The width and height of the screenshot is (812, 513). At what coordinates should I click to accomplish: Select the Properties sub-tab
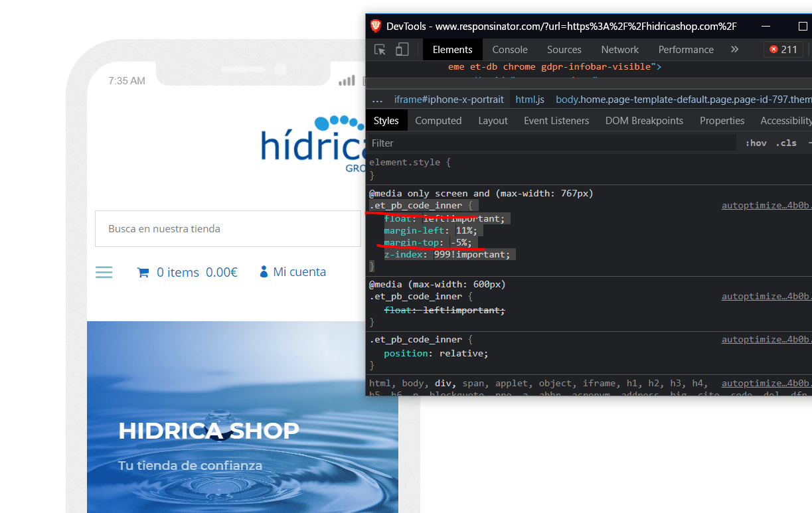pyautogui.click(x=722, y=121)
